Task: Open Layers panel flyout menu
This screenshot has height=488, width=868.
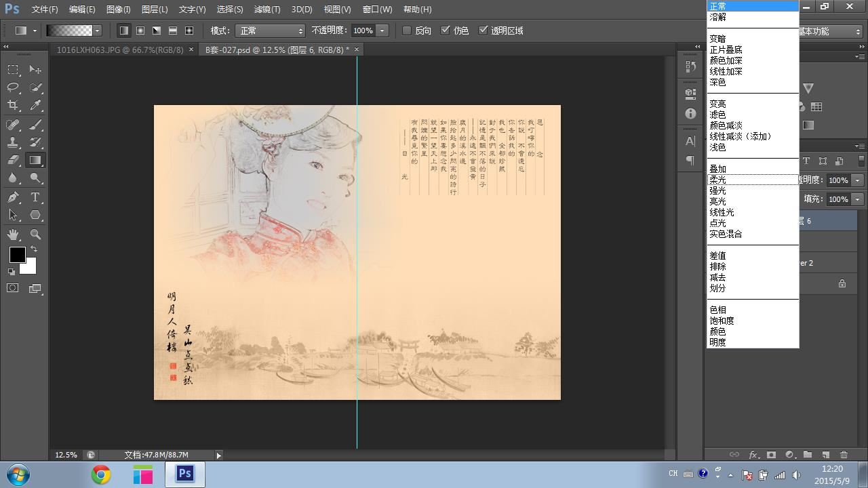Action: click(859, 146)
